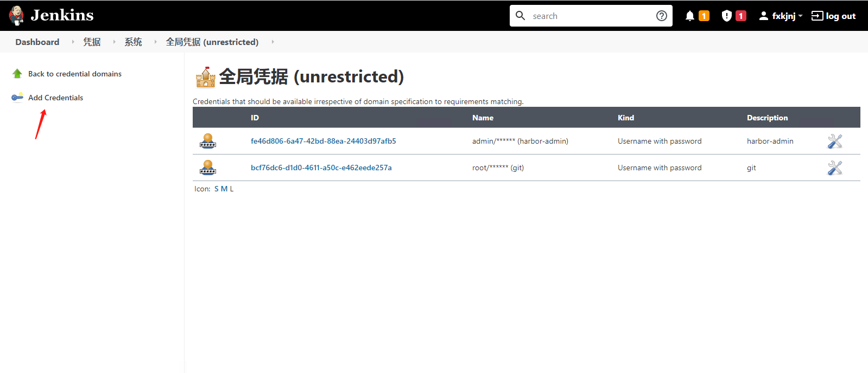Click Kind cell in harbor-admin row
The image size is (868, 373).
click(660, 141)
